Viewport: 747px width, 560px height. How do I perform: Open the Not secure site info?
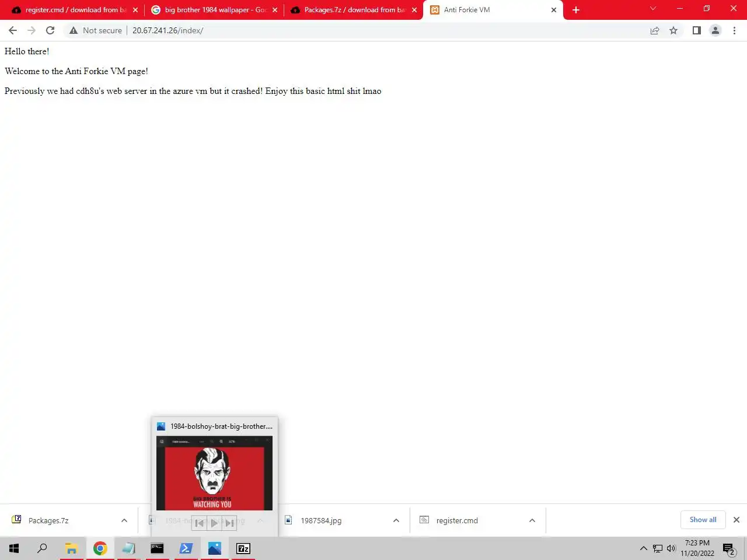click(x=96, y=30)
